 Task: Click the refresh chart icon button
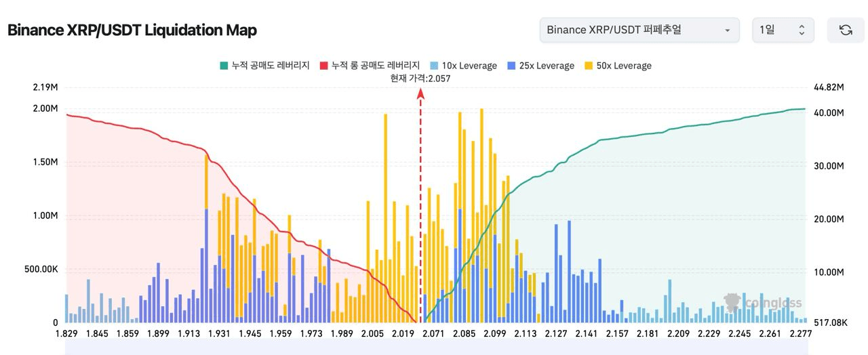(846, 30)
